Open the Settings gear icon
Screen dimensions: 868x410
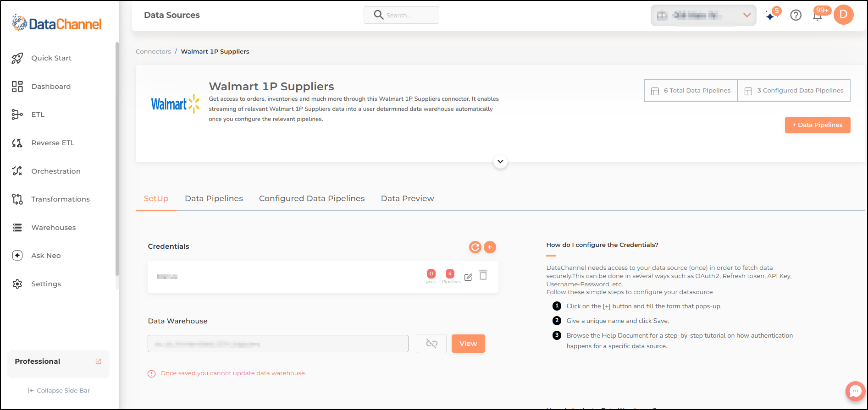17,284
